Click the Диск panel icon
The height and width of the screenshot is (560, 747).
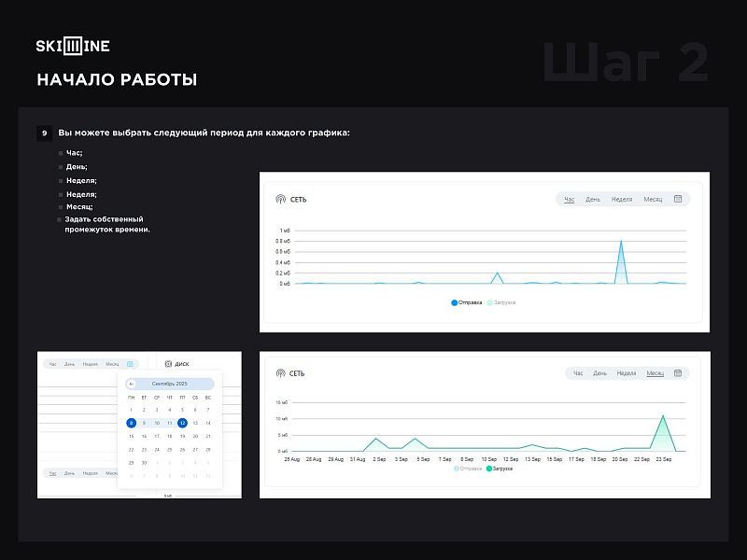pyautogui.click(x=168, y=364)
